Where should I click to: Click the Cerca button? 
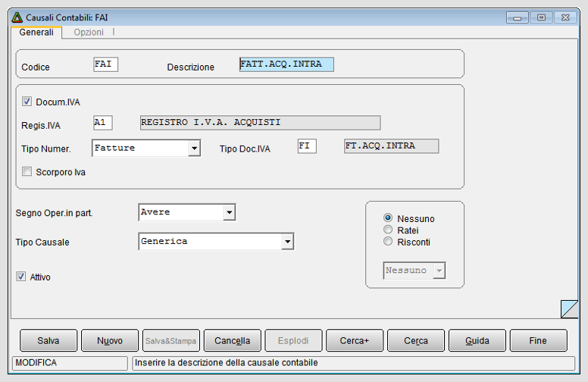point(416,340)
